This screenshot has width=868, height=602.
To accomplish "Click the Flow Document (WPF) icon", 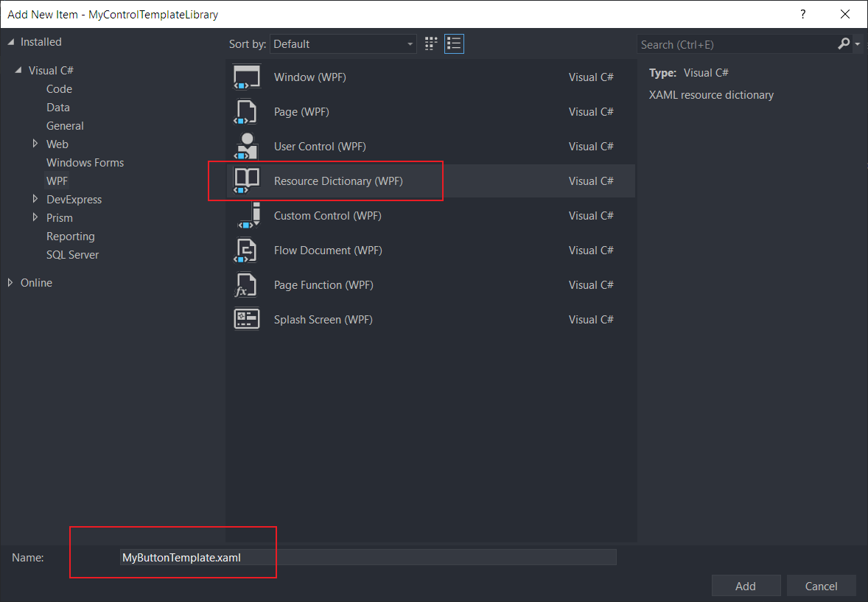I will (x=247, y=251).
